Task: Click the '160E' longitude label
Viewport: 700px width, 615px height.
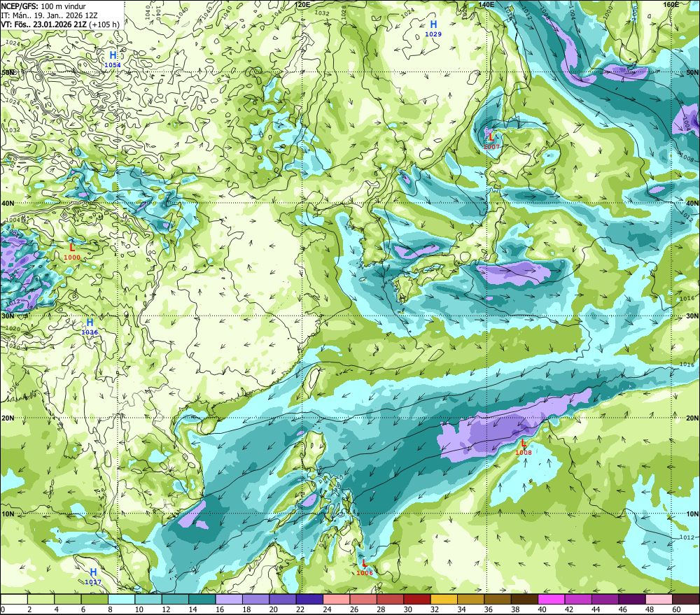Action: point(671,4)
